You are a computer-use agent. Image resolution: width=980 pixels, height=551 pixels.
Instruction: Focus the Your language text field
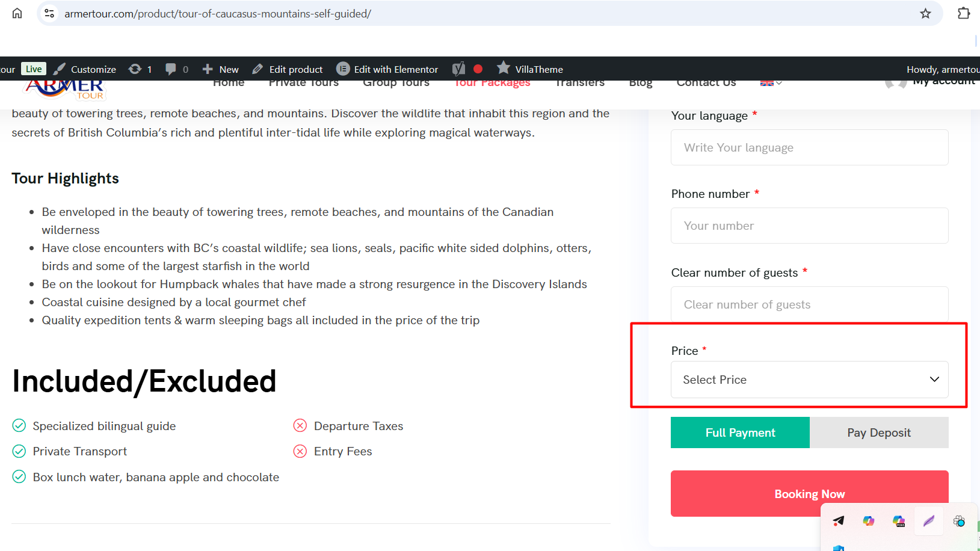pyautogui.click(x=809, y=147)
